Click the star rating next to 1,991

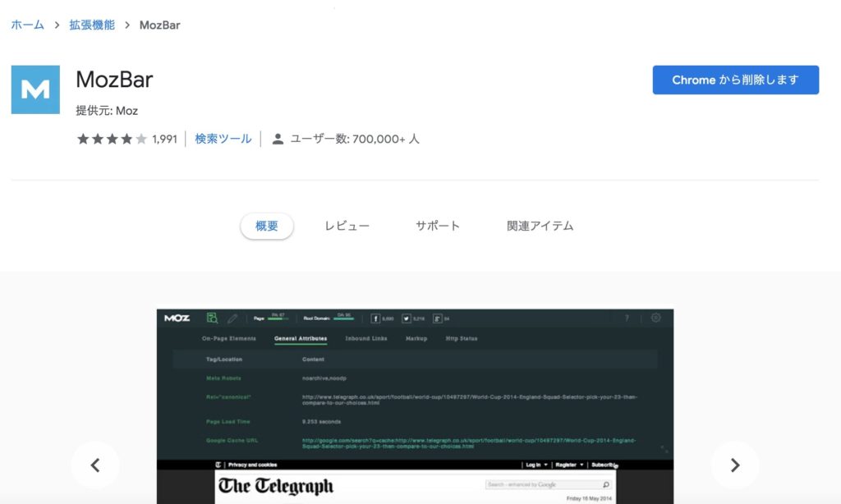112,140
